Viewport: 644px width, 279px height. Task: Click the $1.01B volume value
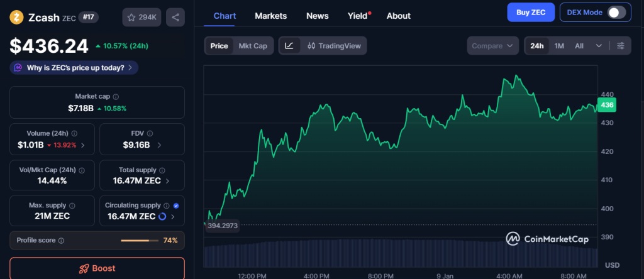(30, 145)
